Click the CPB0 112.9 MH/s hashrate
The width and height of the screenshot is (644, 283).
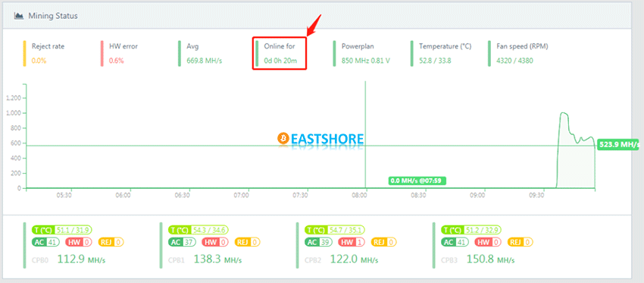[x=81, y=259]
